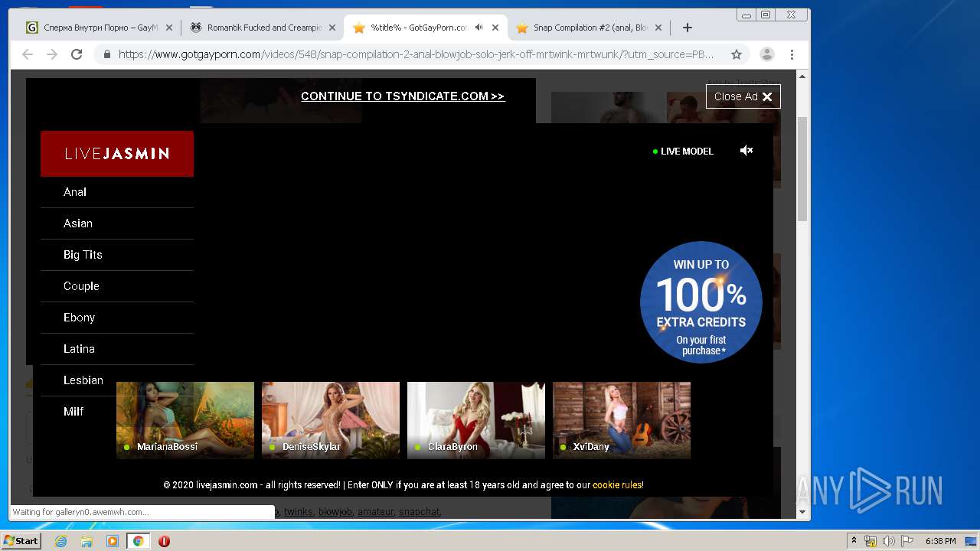Select the %title% - GotGayPorn tab
This screenshot has height=551, width=980.
426,28
